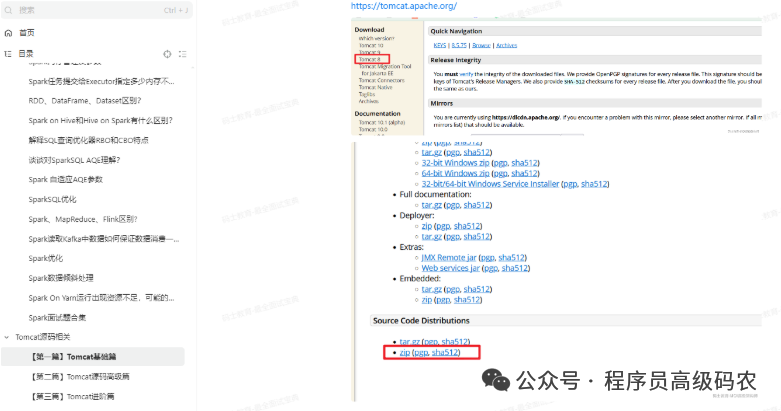The width and height of the screenshot is (781, 411).
Task: Open Spark on Hive和Hive on Spark entry
Action: [x=101, y=121]
